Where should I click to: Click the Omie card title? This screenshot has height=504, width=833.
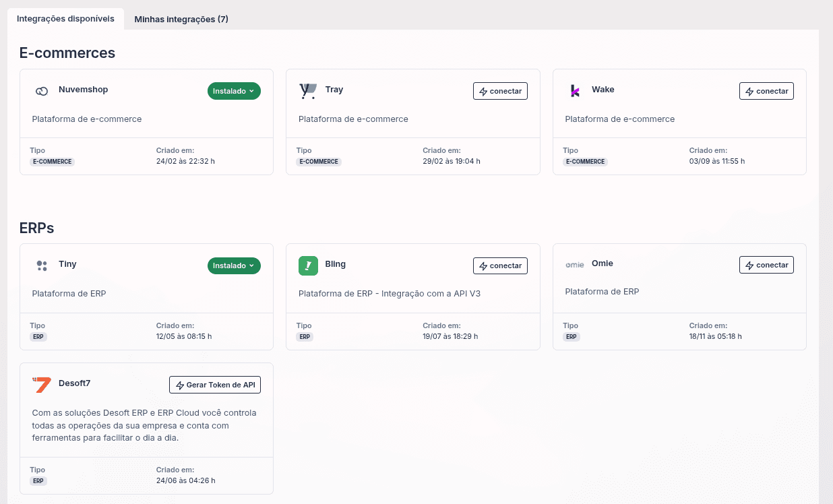603,263
